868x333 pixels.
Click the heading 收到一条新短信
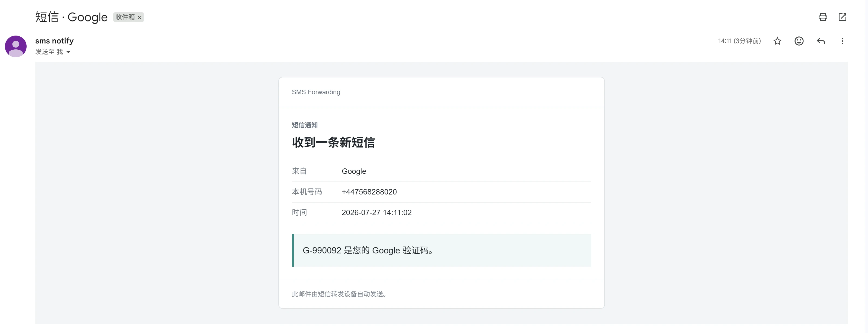333,142
